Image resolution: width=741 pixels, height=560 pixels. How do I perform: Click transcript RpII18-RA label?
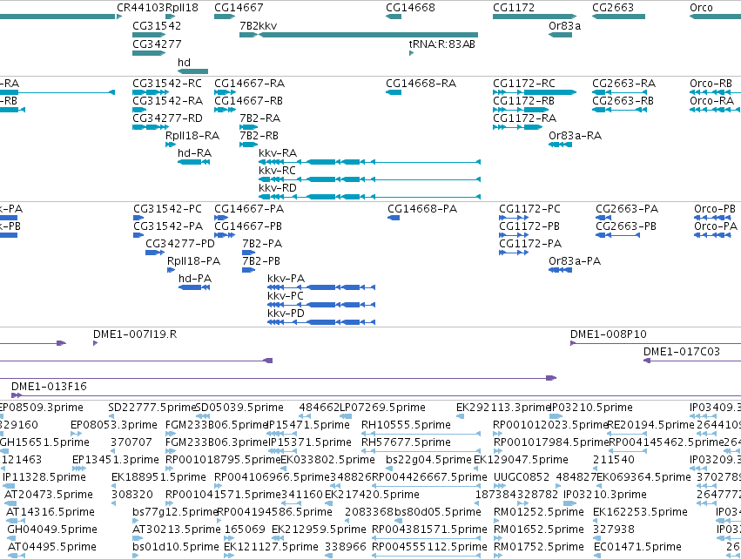pyautogui.click(x=192, y=136)
